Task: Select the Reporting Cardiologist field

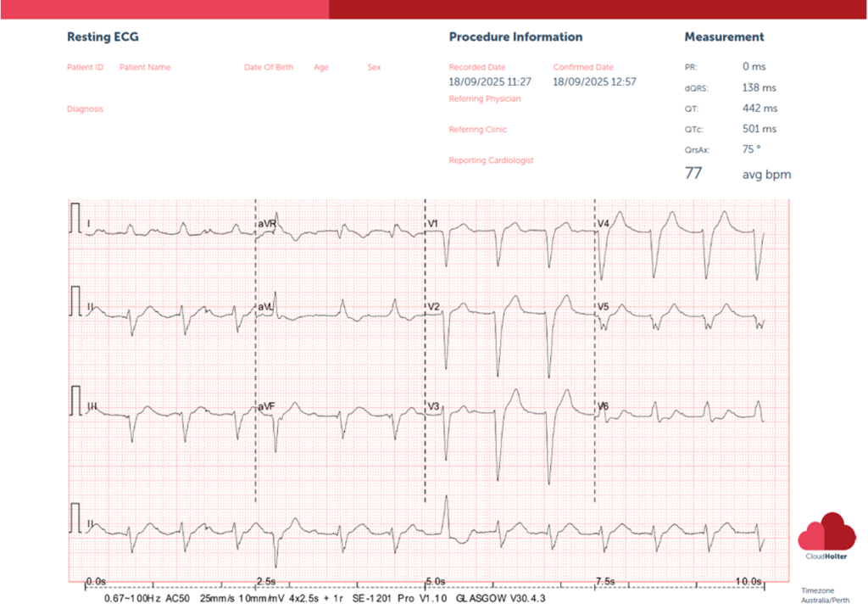Action: [x=491, y=160]
